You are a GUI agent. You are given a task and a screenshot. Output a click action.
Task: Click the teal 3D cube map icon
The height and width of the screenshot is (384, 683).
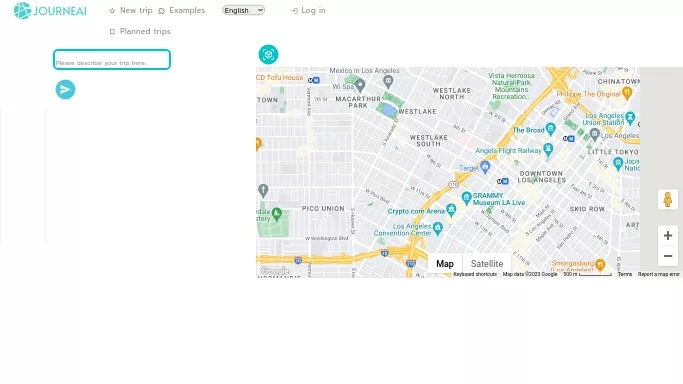(x=268, y=54)
